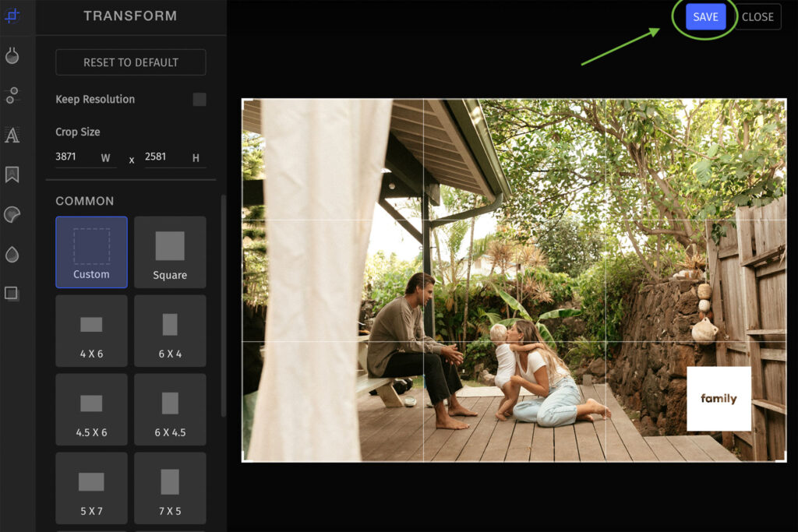Screen dimensions: 798x532
Task: Choose the 4 X 6 crop ratio
Action: click(x=91, y=330)
